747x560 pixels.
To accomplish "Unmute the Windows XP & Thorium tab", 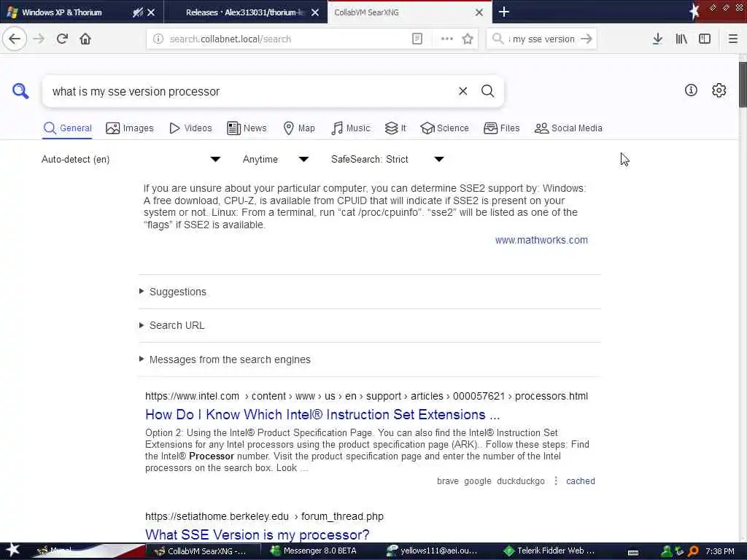I will 138,12.
